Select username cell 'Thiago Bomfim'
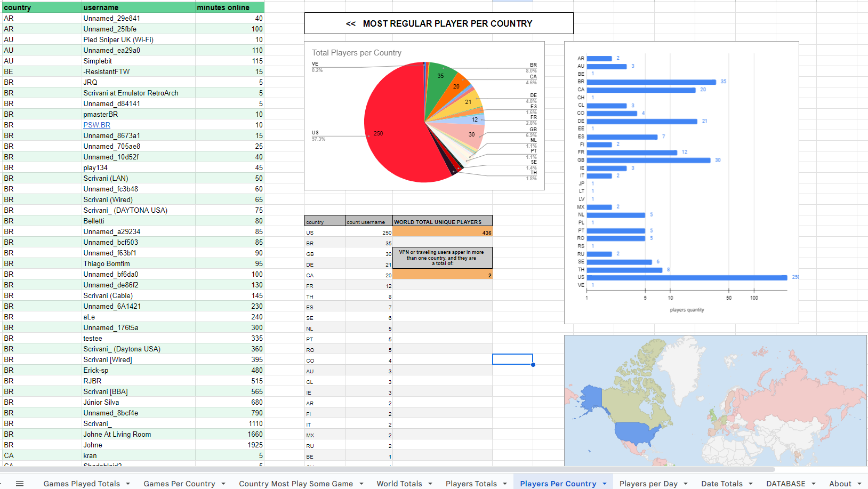 pos(139,263)
